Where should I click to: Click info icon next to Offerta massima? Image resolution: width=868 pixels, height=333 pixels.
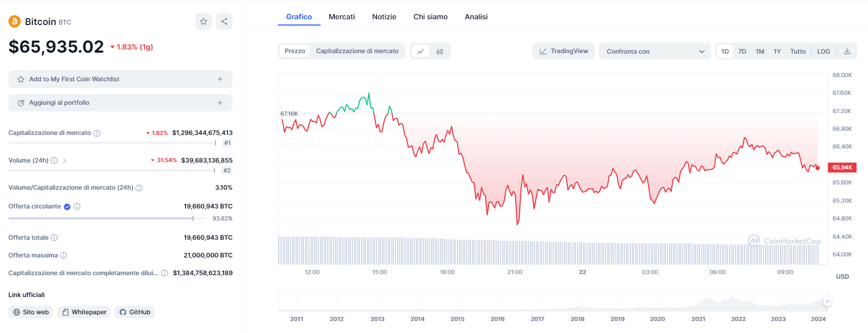point(63,255)
